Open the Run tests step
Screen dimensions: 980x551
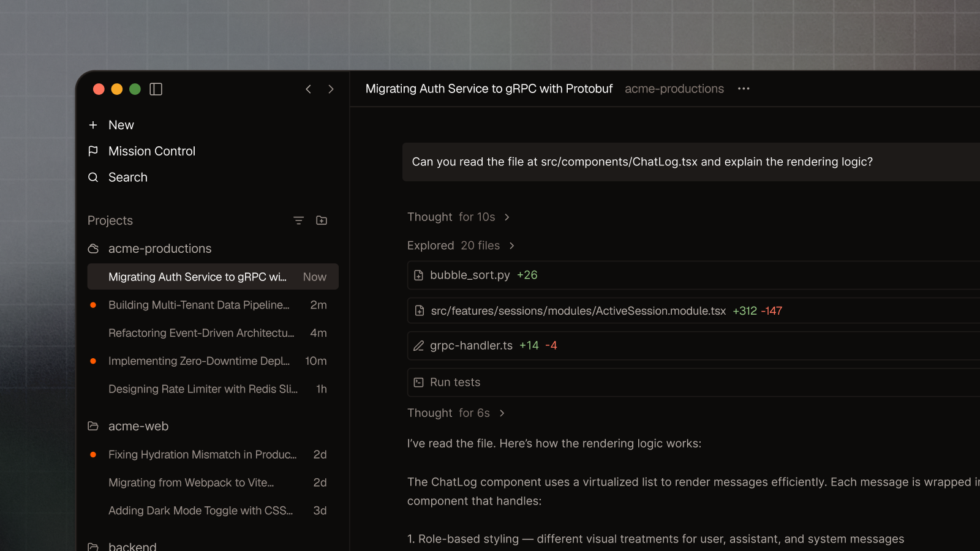[693, 383]
